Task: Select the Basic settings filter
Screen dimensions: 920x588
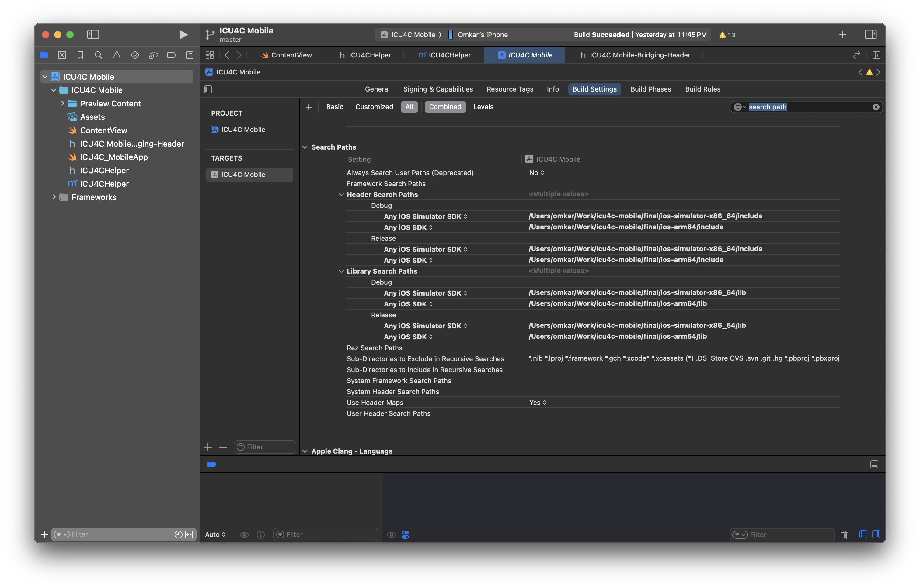Action: click(x=334, y=107)
